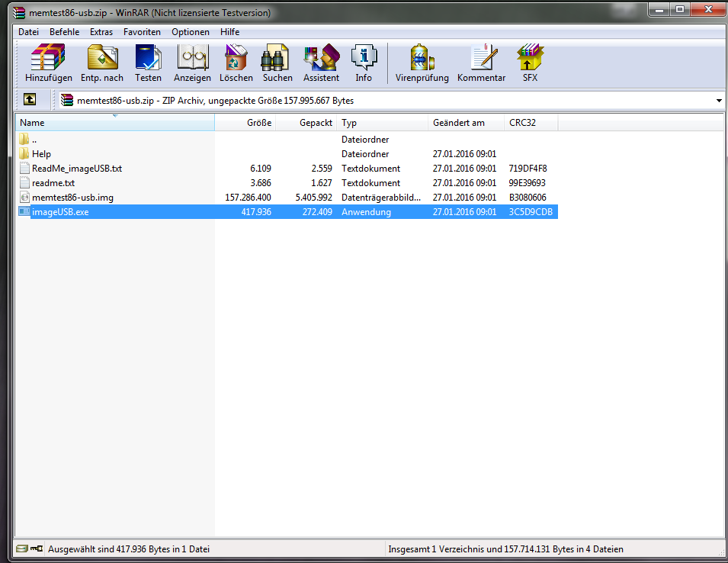This screenshot has height=563, width=728.
Task: Sort by Geändert am column header
Action: click(466, 123)
